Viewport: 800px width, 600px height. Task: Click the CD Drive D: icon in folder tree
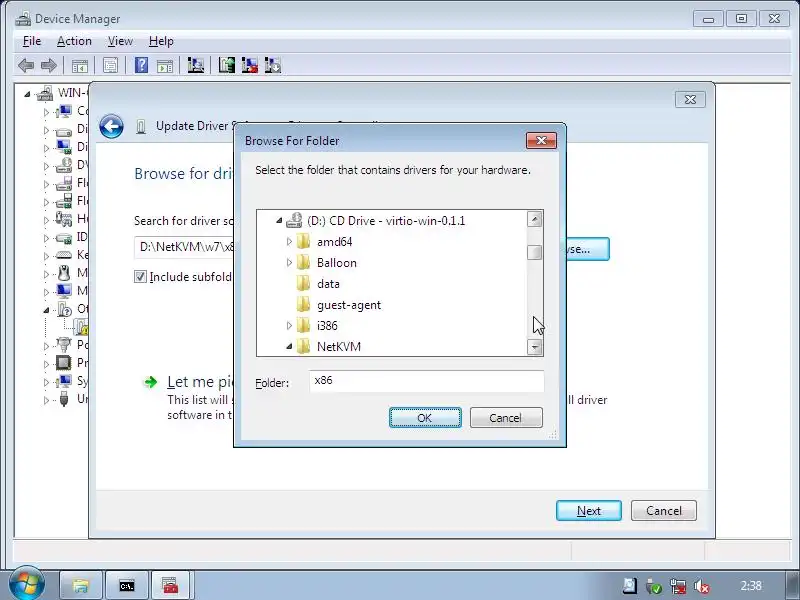(294, 220)
